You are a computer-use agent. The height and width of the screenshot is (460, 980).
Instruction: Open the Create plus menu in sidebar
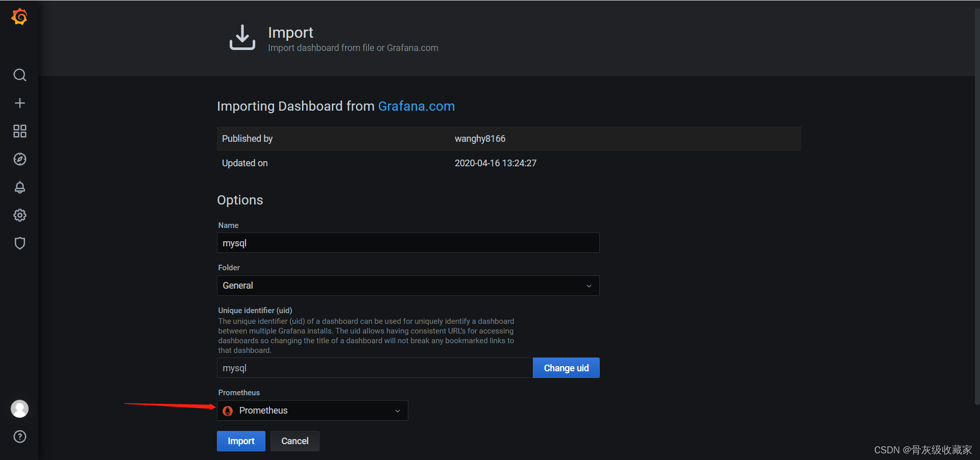(19, 103)
